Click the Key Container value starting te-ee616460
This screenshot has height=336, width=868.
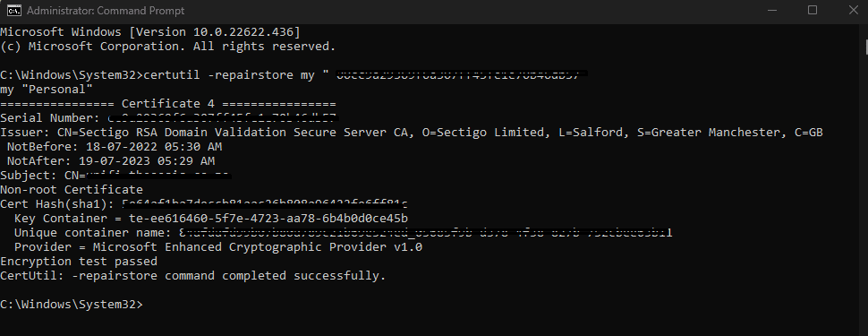coord(268,218)
